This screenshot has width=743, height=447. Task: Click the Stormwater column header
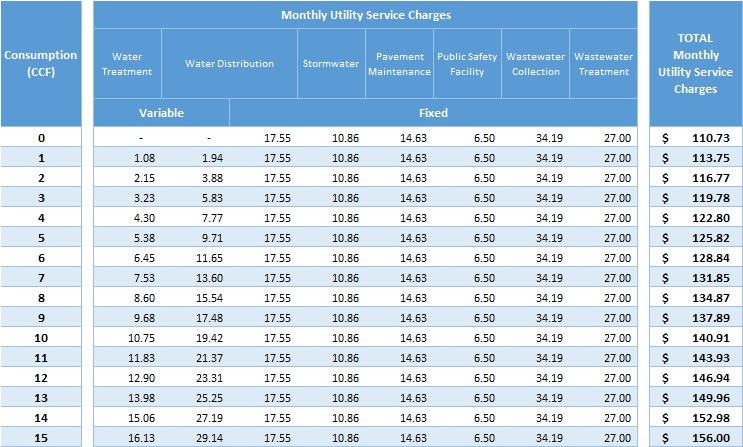click(330, 64)
